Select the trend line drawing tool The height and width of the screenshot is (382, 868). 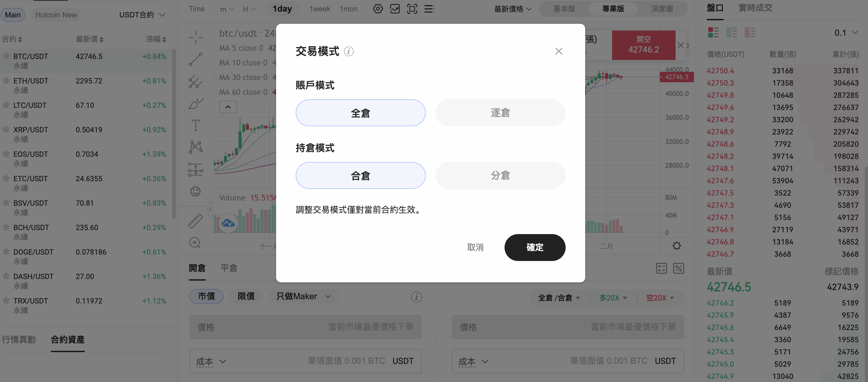pos(195,59)
